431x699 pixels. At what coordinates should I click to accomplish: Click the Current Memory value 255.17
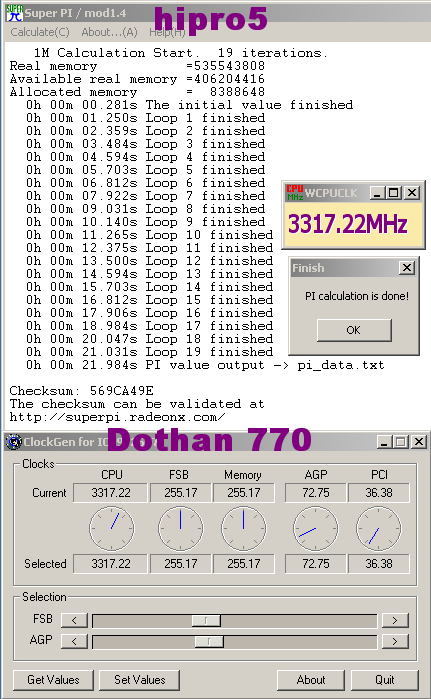pyautogui.click(x=244, y=493)
